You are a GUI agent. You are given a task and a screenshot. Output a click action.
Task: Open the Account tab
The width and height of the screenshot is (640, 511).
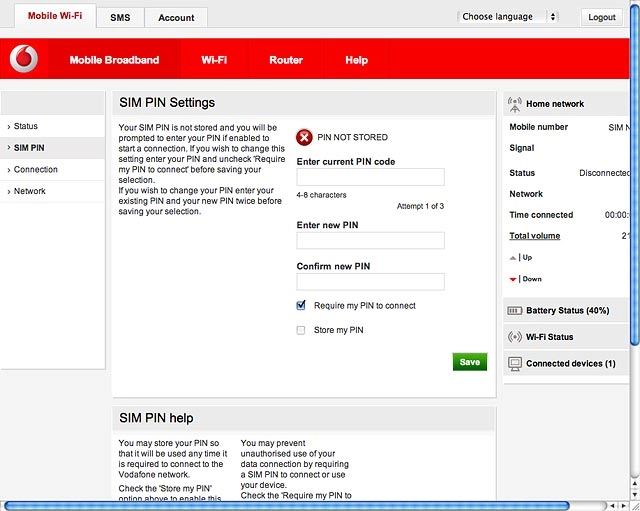176,18
